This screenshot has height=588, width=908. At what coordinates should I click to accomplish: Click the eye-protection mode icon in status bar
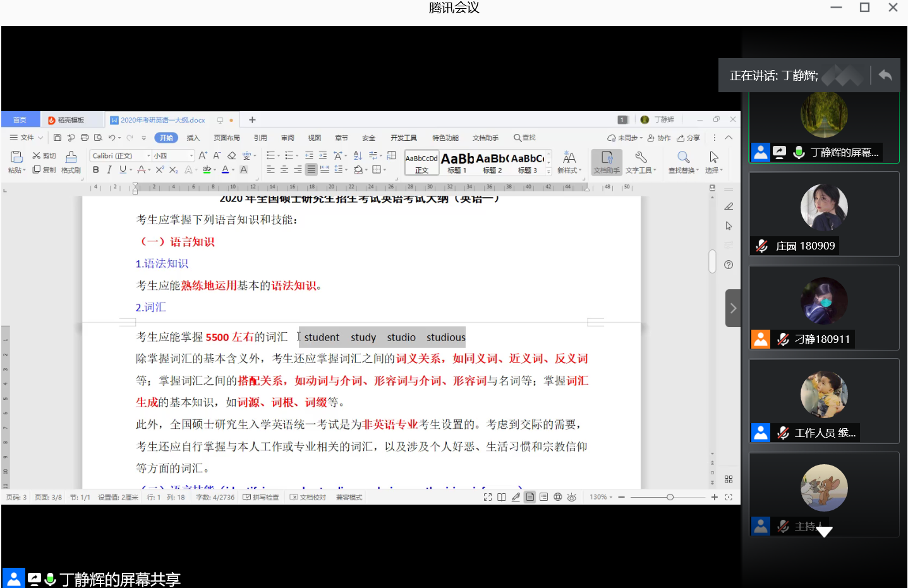click(x=572, y=497)
